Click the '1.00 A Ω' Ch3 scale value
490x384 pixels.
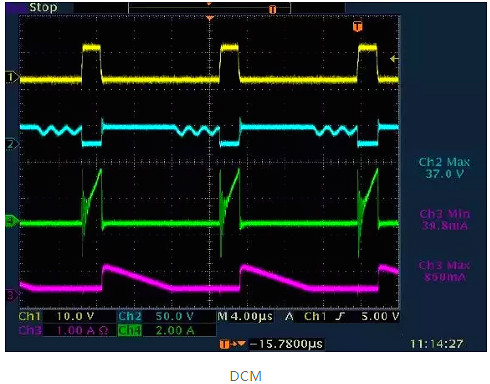(x=83, y=330)
